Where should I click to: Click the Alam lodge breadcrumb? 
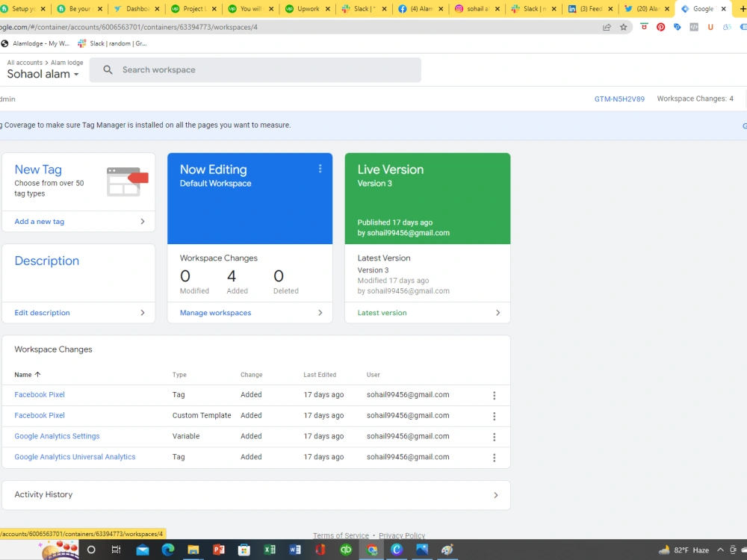pyautogui.click(x=66, y=63)
